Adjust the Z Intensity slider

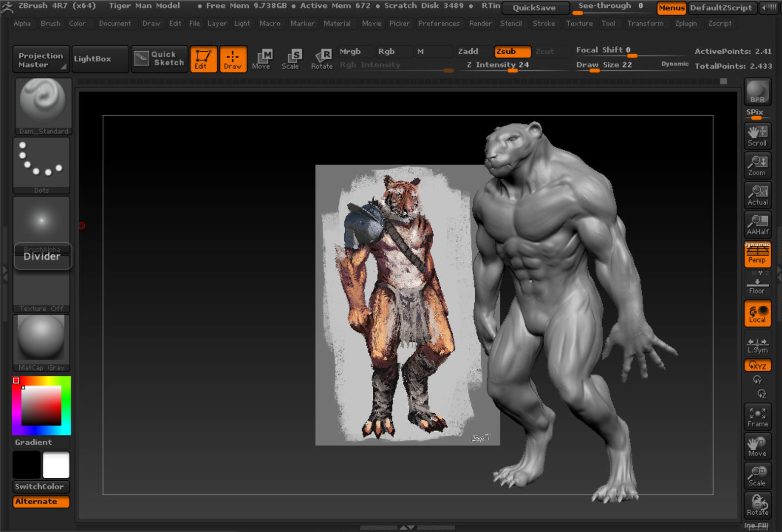point(513,65)
